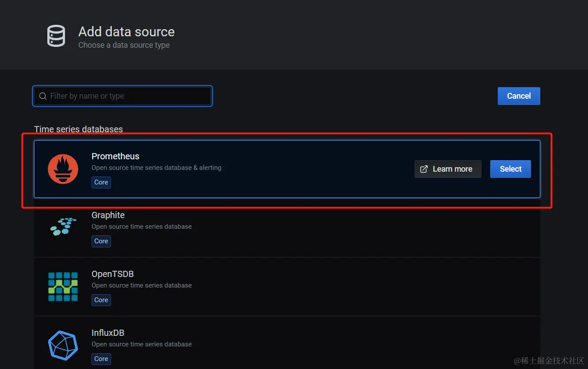Click the Select button for Prometheus
This screenshot has height=369, width=588.
[511, 169]
